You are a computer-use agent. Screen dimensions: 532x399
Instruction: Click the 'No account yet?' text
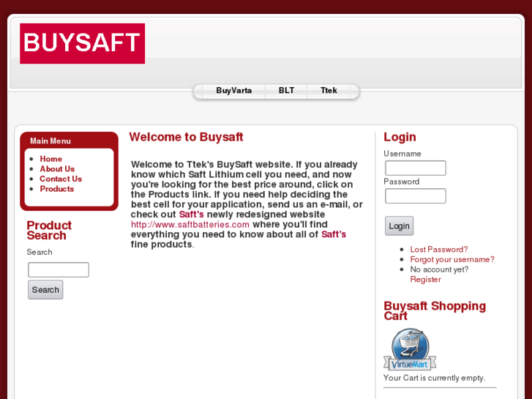(439, 269)
